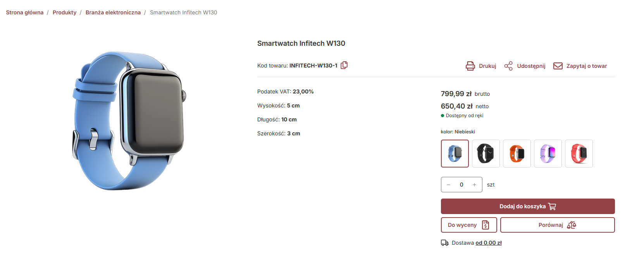The image size is (644, 254).
Task: Open the Produkty breadcrumb link
Action: click(x=64, y=12)
